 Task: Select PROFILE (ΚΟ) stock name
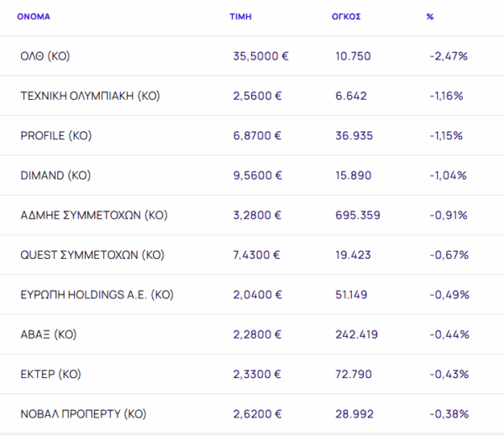pyautogui.click(x=56, y=136)
